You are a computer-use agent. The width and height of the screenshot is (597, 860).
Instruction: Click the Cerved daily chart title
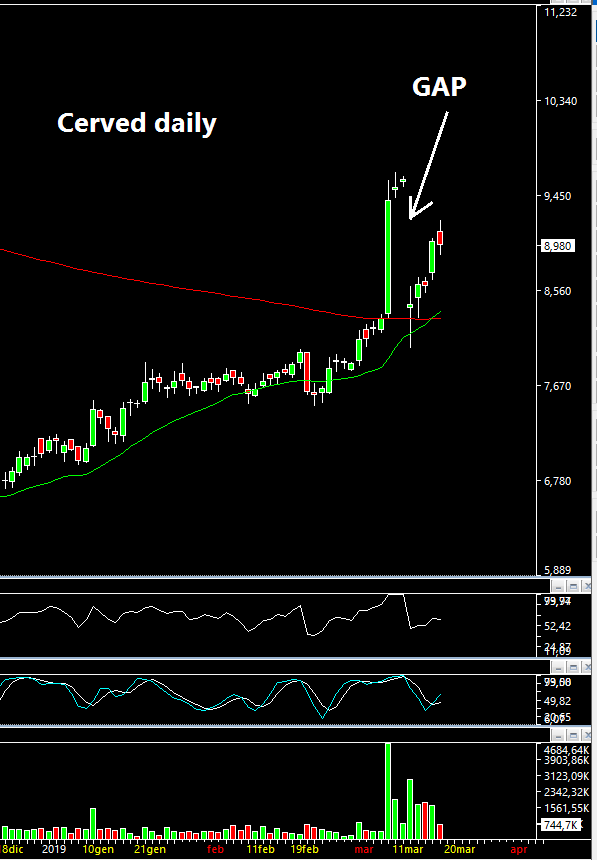pyautogui.click(x=137, y=123)
